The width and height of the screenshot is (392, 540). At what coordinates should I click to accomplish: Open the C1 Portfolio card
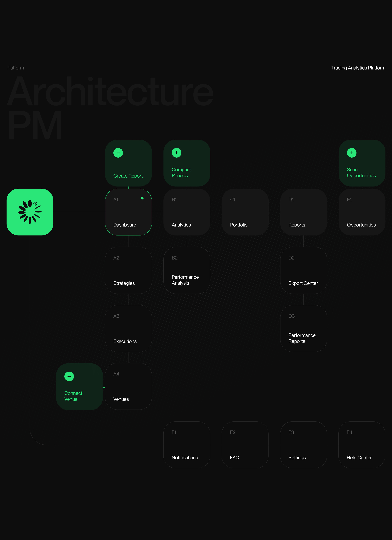[245, 212]
